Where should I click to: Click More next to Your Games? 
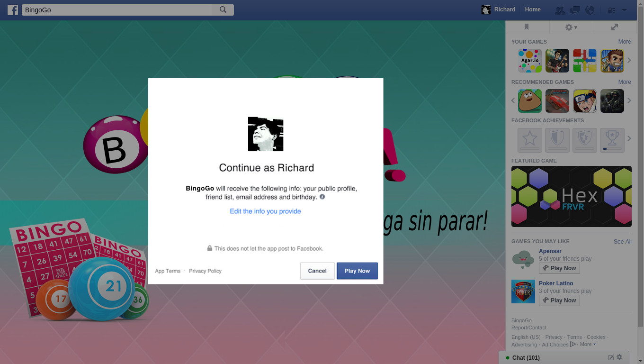tap(625, 42)
